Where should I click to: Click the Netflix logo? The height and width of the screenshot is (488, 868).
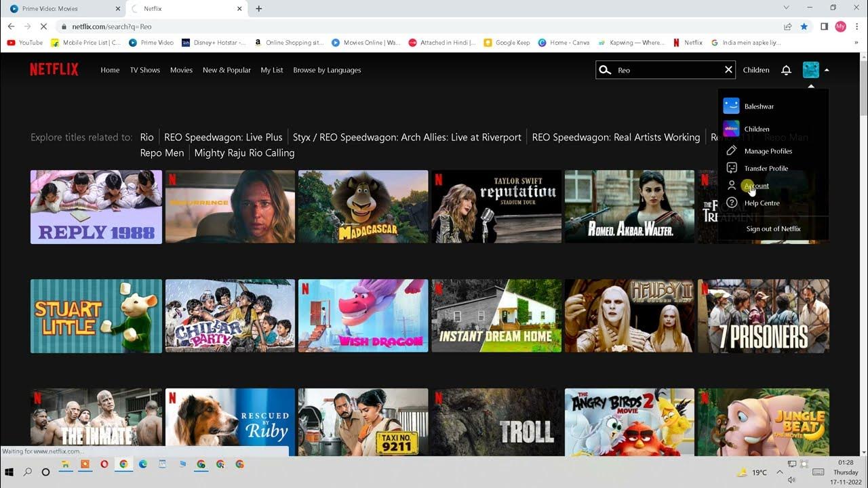(54, 69)
